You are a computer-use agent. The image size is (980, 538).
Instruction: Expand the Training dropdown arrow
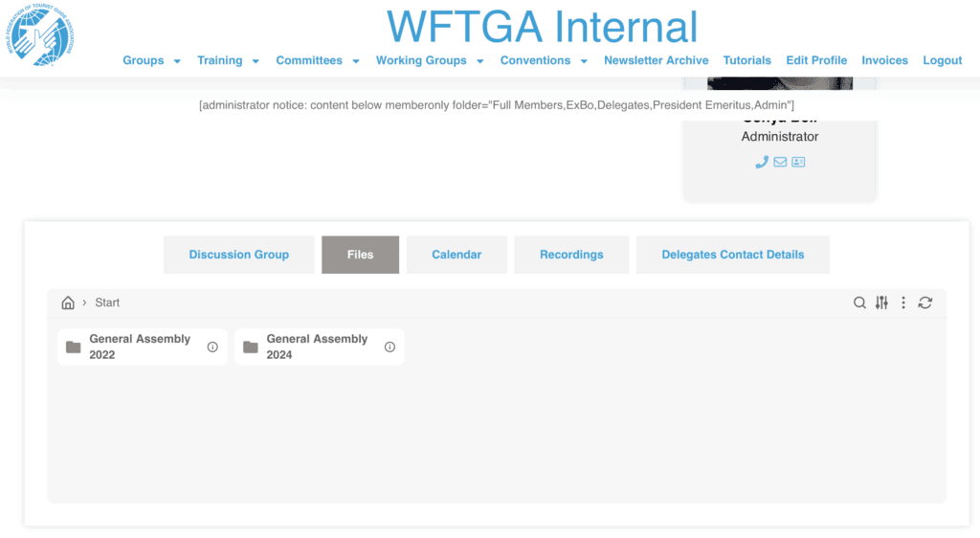(x=256, y=61)
